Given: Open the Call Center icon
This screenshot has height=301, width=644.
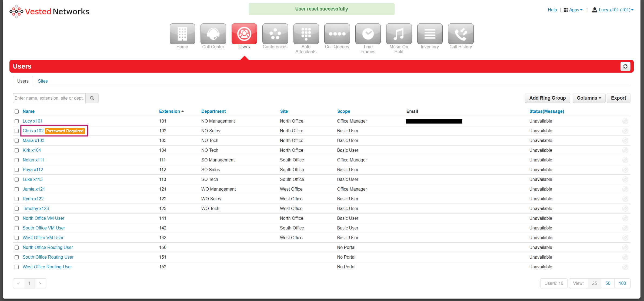Looking at the screenshot, I should [213, 34].
